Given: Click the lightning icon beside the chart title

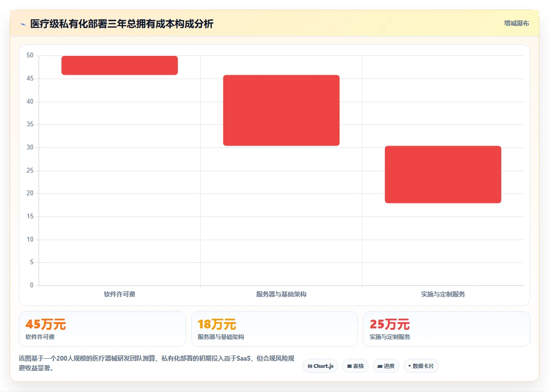Looking at the screenshot, I should 23,24.
